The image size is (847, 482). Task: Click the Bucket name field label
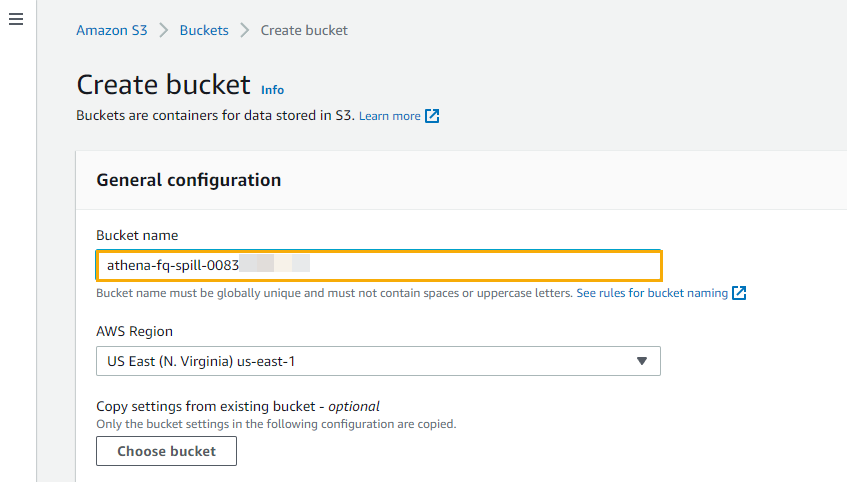(137, 235)
